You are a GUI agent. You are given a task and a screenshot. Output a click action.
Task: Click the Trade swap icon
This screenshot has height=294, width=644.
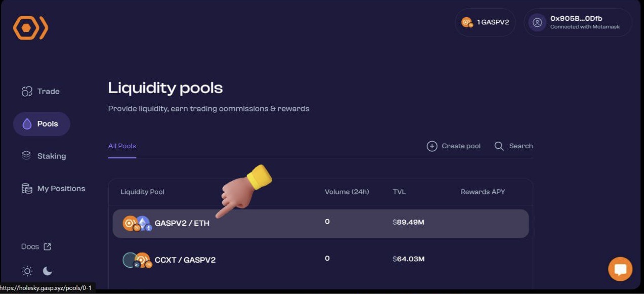pos(27,92)
